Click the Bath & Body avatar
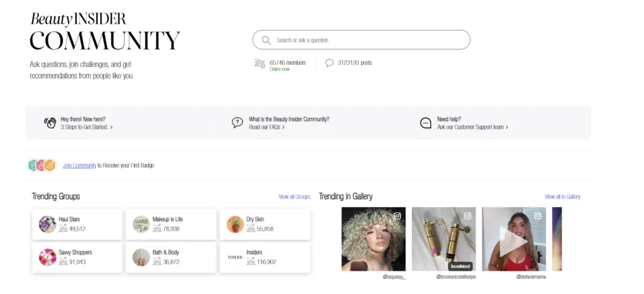The image size is (644, 294). 142,258
